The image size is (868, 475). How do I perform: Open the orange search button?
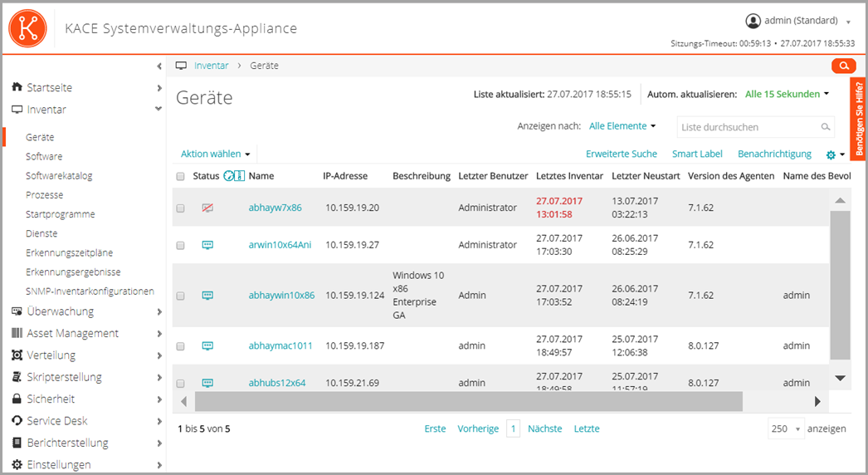pos(844,66)
